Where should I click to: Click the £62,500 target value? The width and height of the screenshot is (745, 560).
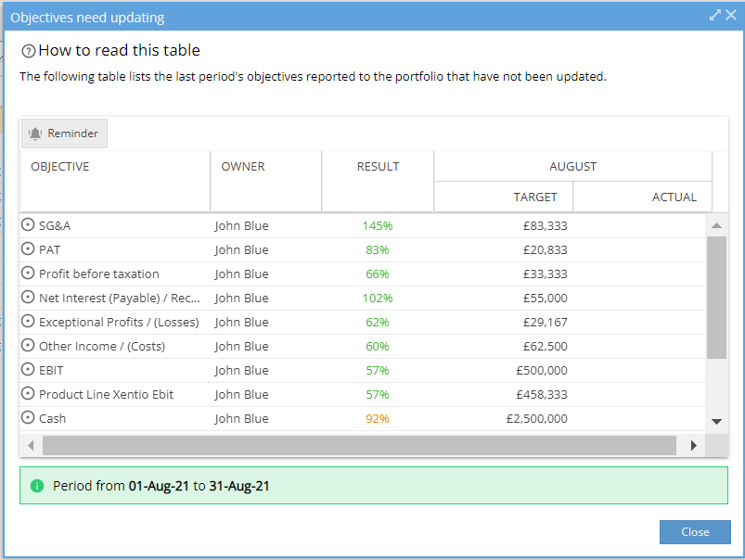point(546,346)
